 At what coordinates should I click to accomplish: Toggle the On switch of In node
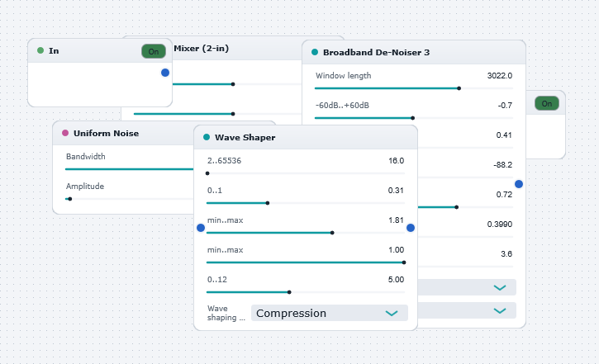tap(154, 51)
